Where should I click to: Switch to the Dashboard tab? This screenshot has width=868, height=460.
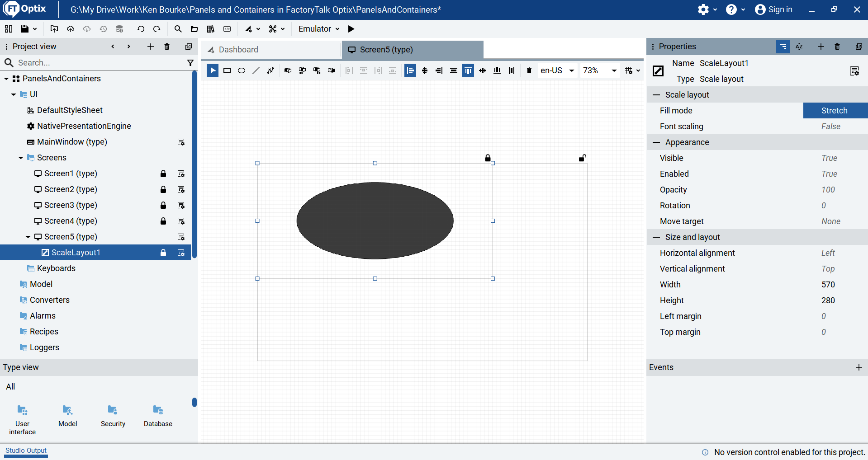(x=270, y=50)
